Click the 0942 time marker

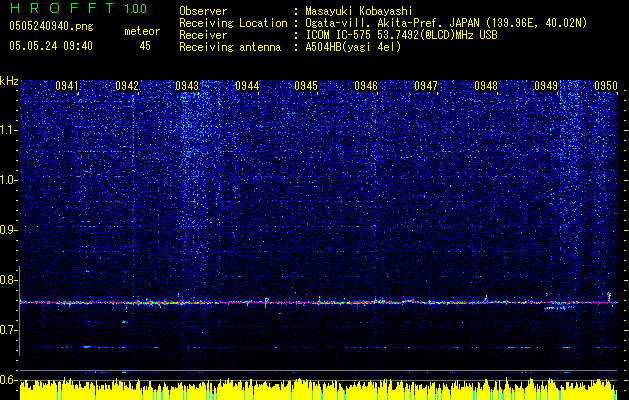tap(127, 86)
